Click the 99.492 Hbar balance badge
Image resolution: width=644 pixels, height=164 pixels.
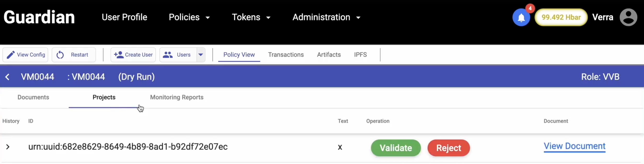click(x=561, y=17)
